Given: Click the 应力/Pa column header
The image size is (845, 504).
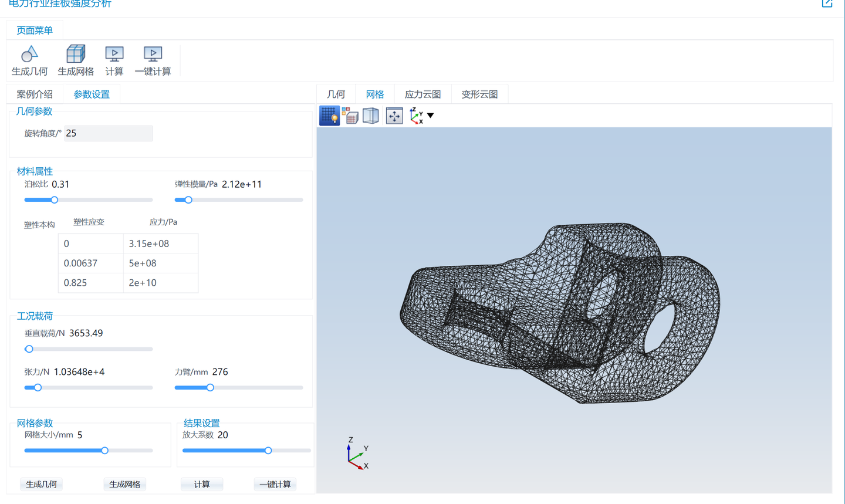Looking at the screenshot, I should (163, 222).
